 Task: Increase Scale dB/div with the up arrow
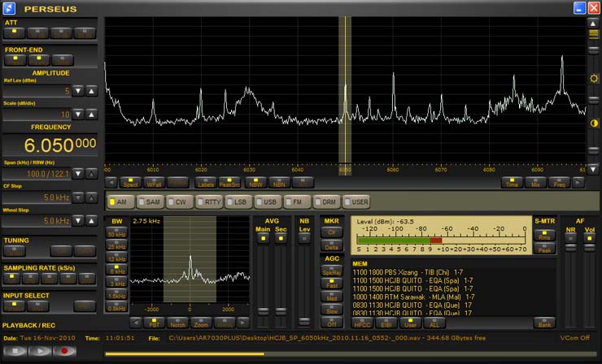click(x=91, y=115)
